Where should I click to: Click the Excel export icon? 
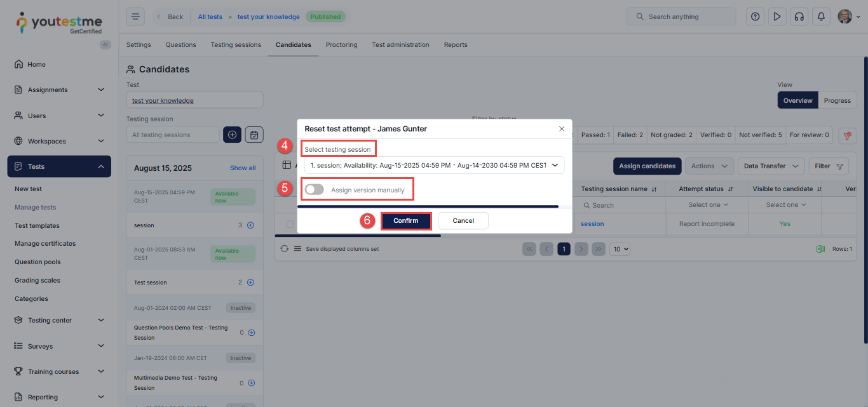point(820,249)
